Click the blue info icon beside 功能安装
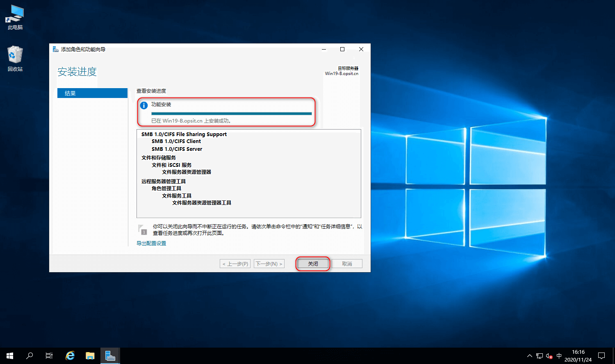Screen dimensions: 615x364 pos(144,105)
